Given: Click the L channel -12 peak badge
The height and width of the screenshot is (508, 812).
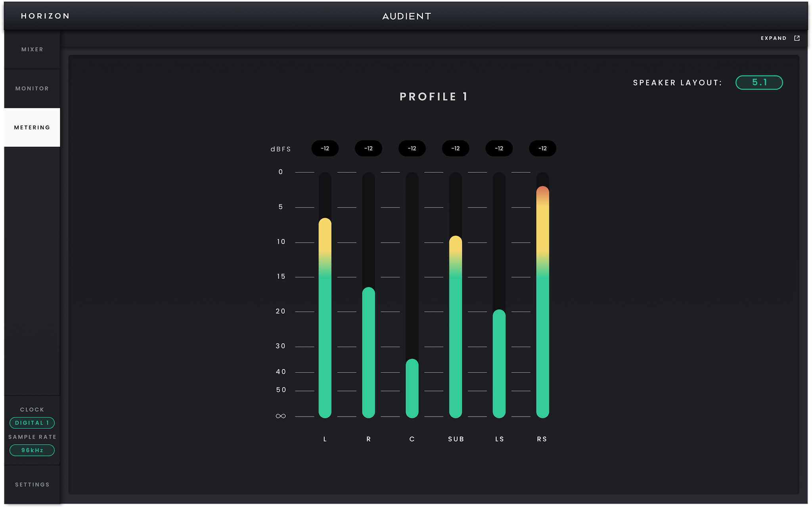Looking at the screenshot, I should pos(325,148).
